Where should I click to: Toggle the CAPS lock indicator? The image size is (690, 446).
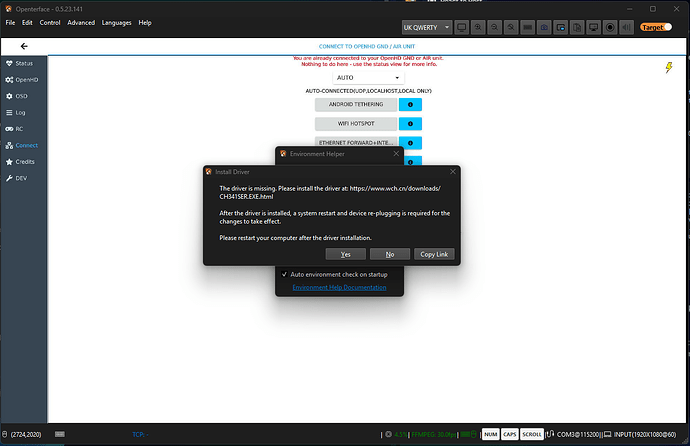click(509, 434)
